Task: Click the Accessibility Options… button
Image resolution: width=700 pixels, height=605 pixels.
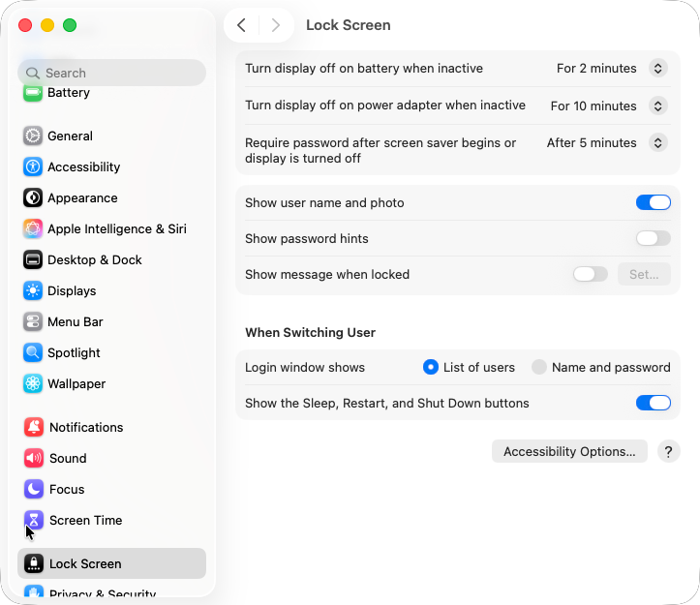Action: click(569, 451)
